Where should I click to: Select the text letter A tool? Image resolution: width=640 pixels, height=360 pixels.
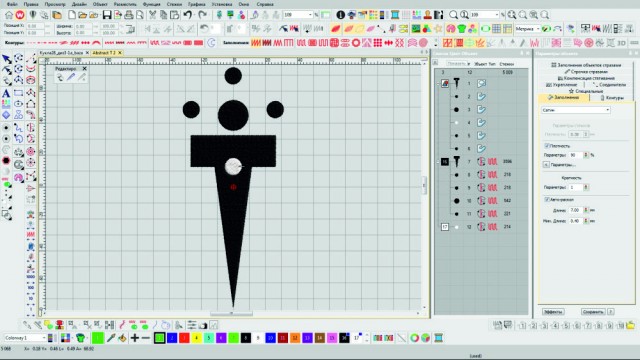6,93
